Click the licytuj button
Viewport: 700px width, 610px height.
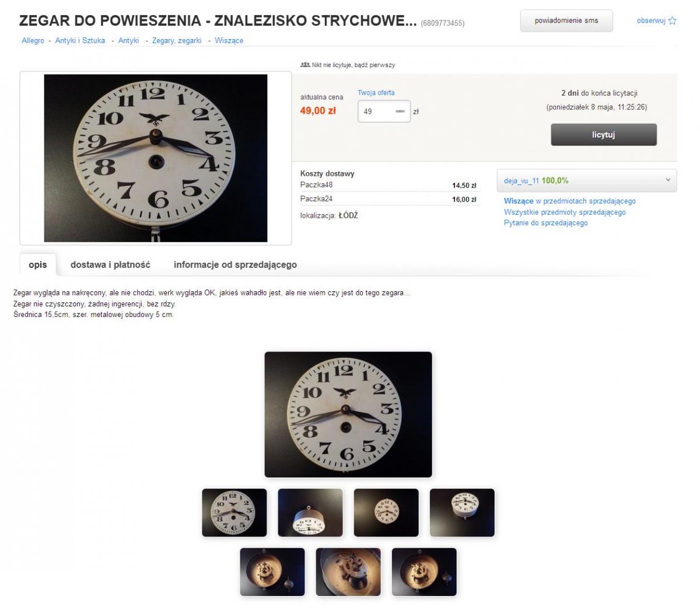(604, 135)
